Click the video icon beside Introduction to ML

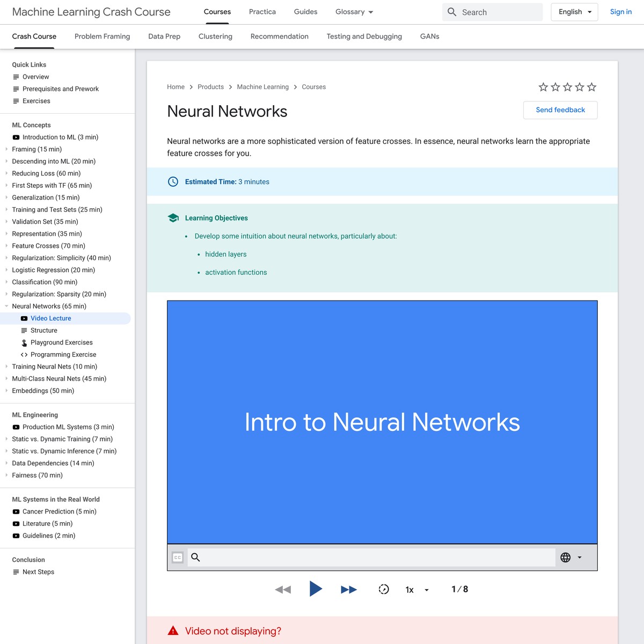16,137
